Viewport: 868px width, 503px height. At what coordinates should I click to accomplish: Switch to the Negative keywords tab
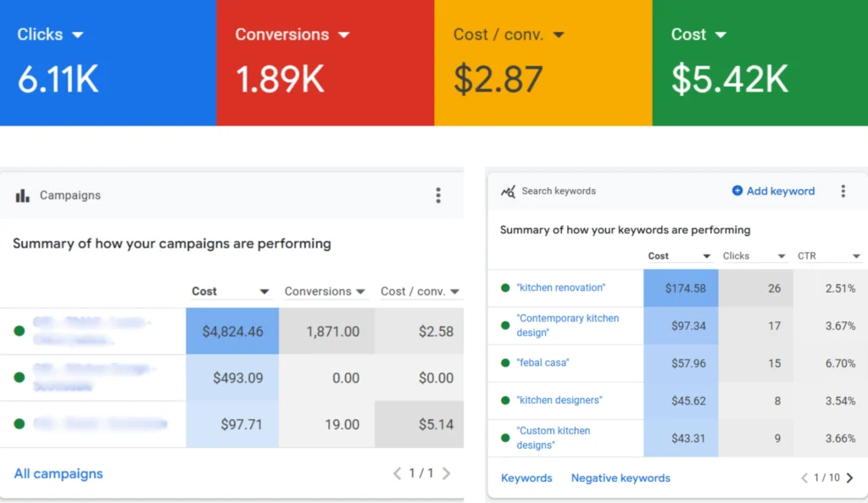(x=620, y=478)
